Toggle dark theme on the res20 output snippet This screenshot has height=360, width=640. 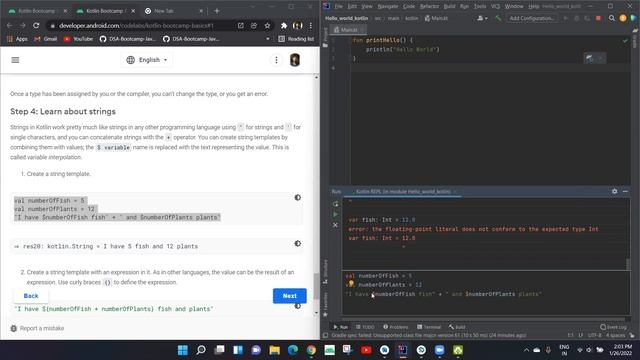pos(298,244)
